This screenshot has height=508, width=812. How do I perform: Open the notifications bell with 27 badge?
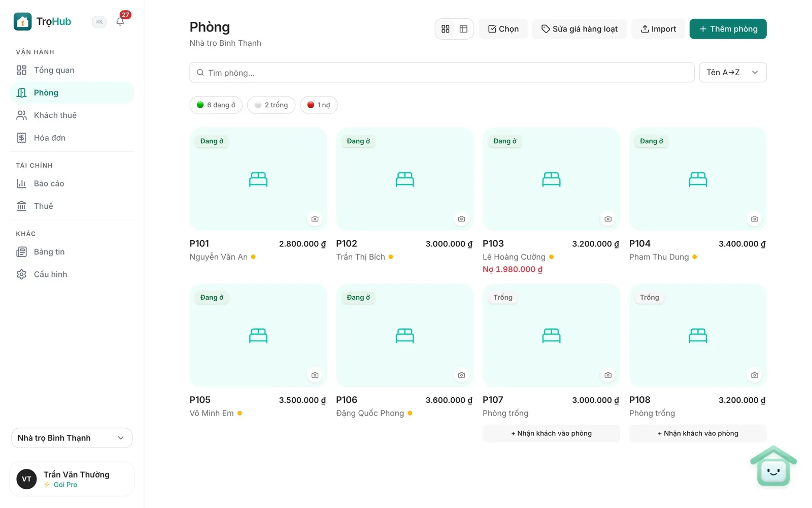coord(120,21)
